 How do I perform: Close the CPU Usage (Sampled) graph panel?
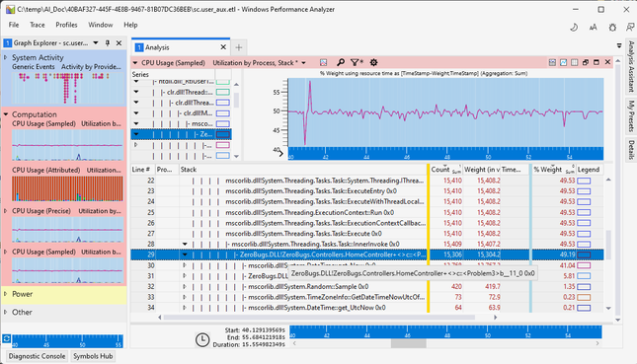(x=607, y=62)
